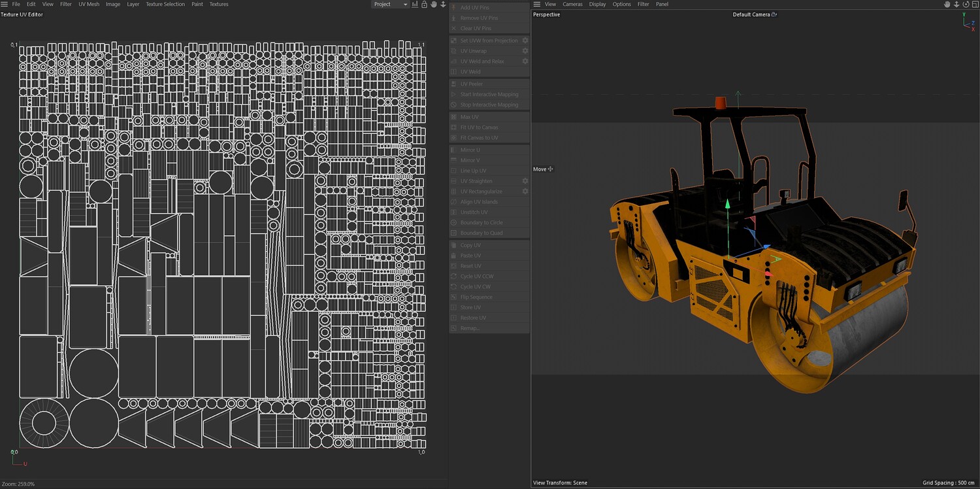The height and width of the screenshot is (489, 980).
Task: Click the Copy UV command
Action: tap(489, 245)
